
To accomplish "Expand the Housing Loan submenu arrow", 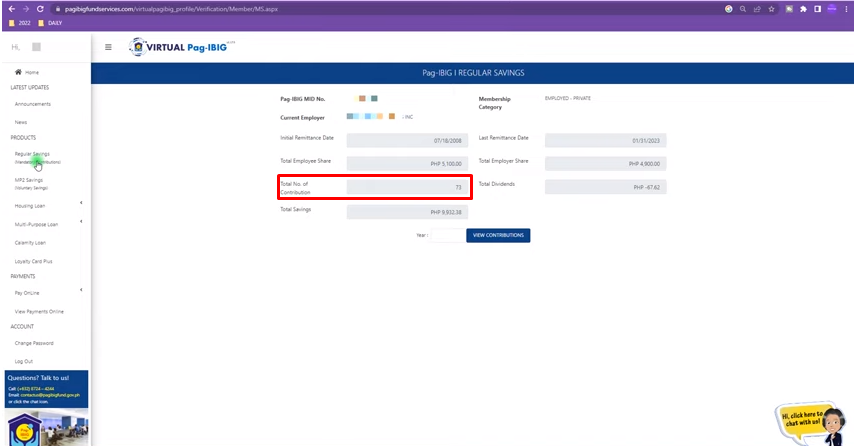I will click(x=81, y=203).
